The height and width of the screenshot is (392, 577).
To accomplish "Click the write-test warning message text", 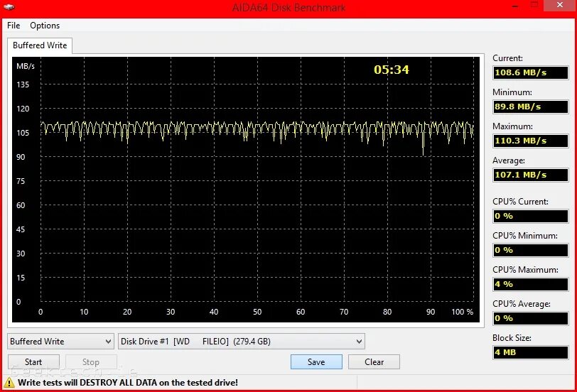I will pyautogui.click(x=128, y=383).
